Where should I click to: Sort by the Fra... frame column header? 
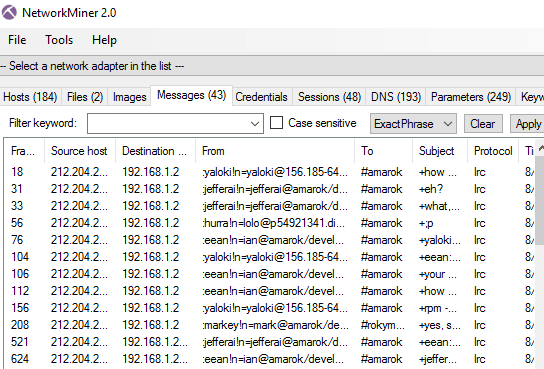pyautogui.click(x=23, y=151)
